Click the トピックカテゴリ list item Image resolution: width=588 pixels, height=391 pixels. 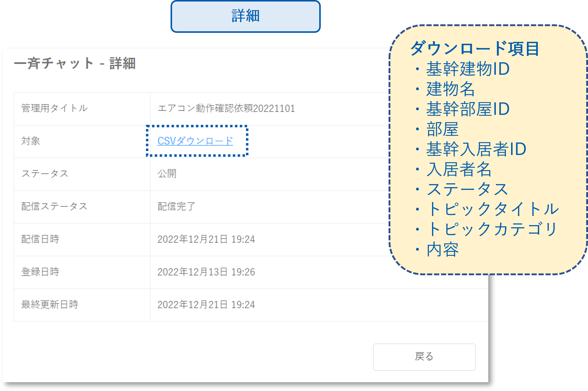(x=493, y=229)
